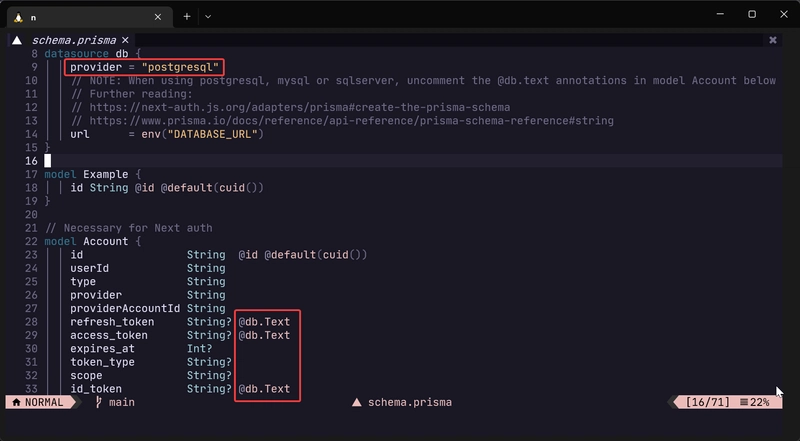The width and height of the screenshot is (800, 441).
Task: Close the terminal tab named n
Action: (x=158, y=17)
